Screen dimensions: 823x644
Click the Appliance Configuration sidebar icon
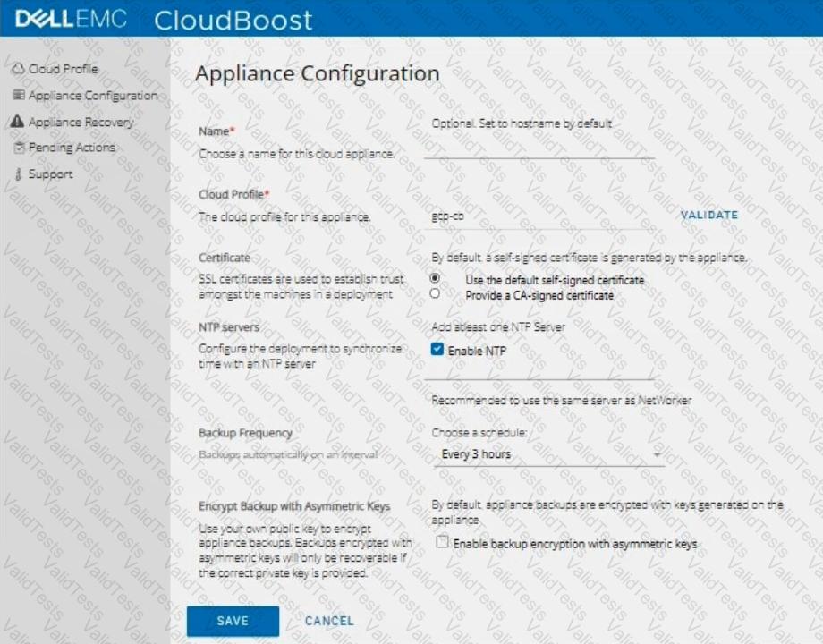point(17,96)
